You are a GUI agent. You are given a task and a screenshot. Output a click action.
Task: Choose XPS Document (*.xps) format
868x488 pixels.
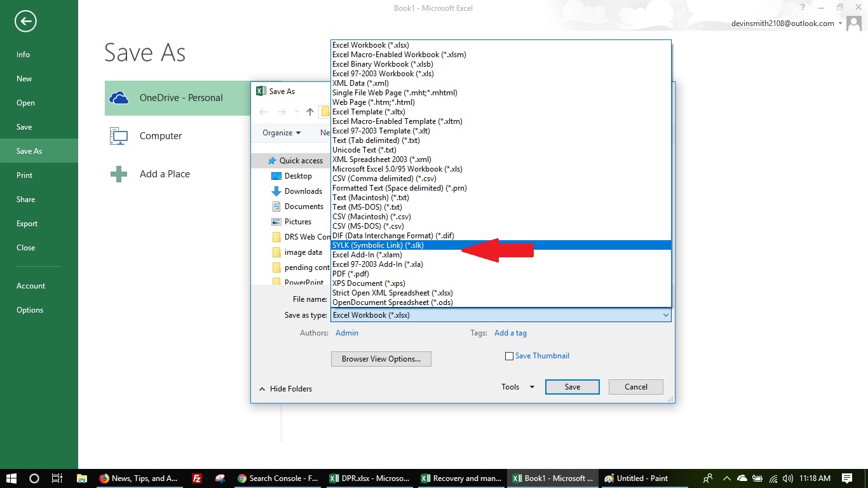[501, 283]
